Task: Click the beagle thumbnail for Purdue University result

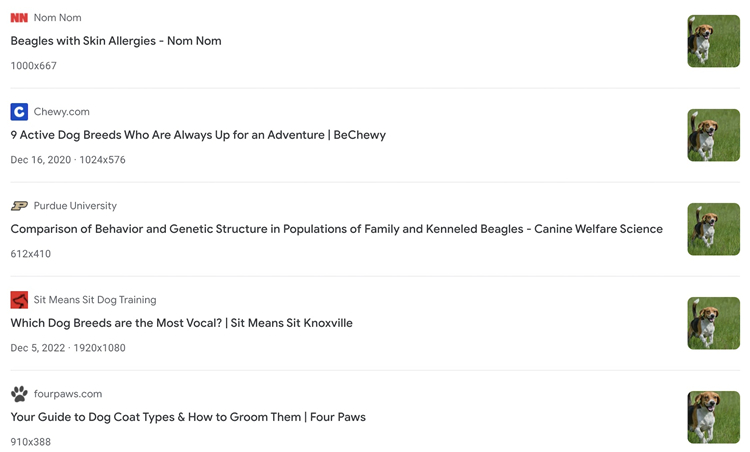Action: click(713, 229)
